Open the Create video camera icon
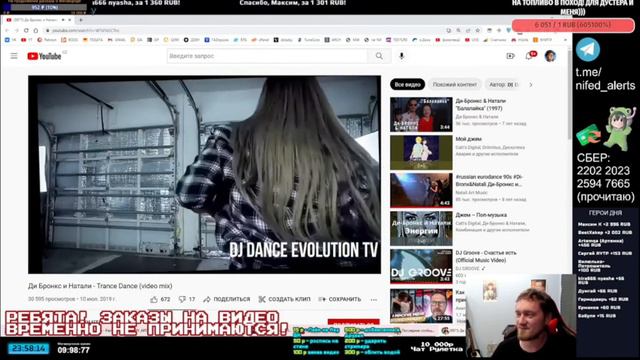 click(x=510, y=56)
